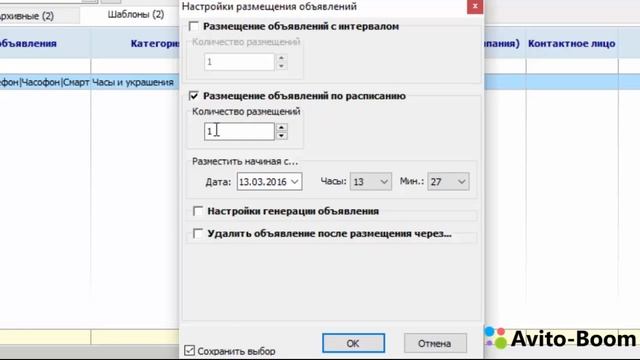
Task: Click the 'Отмена' cancel button
Action: 435,343
